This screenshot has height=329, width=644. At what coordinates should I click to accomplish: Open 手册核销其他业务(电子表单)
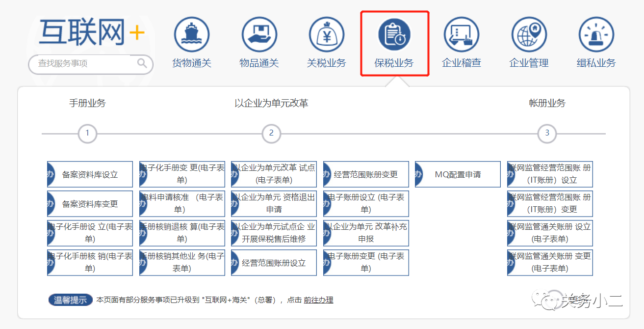pos(182,263)
